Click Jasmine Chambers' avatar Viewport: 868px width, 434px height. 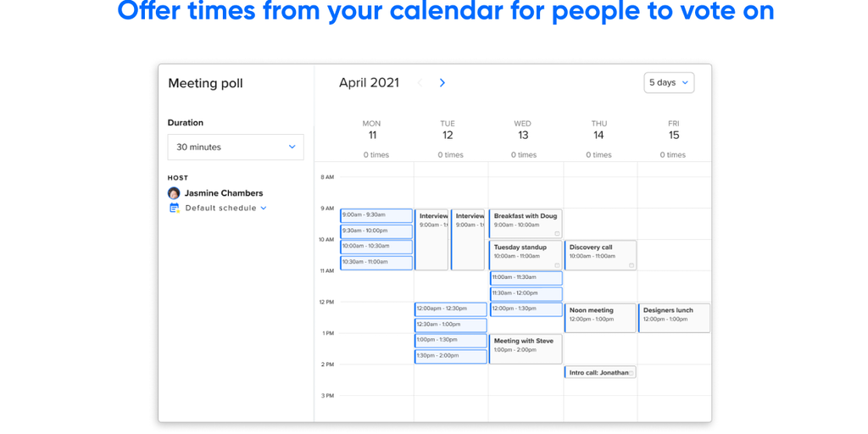(174, 193)
